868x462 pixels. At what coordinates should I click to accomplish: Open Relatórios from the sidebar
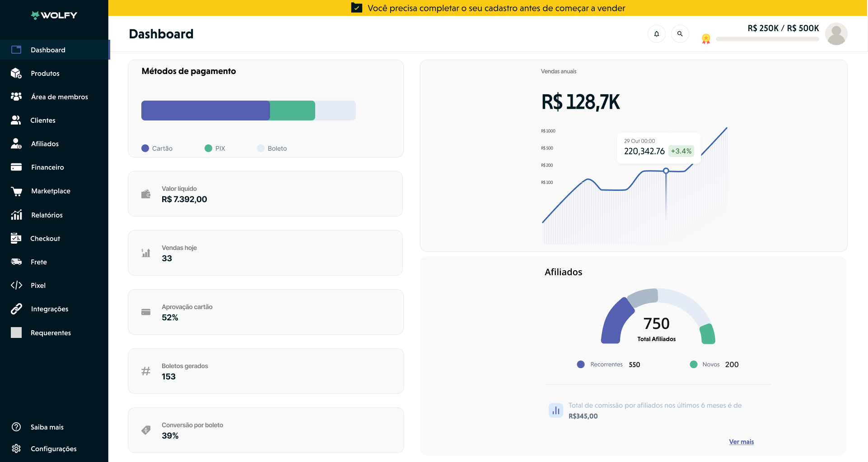[47, 215]
